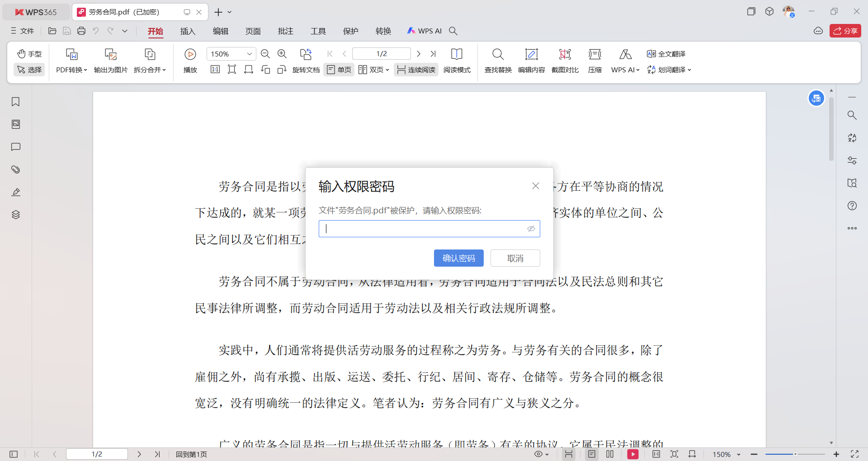The height and width of the screenshot is (461, 868).
Task: Expand the PDF Convert dropdown
Action: (71, 70)
